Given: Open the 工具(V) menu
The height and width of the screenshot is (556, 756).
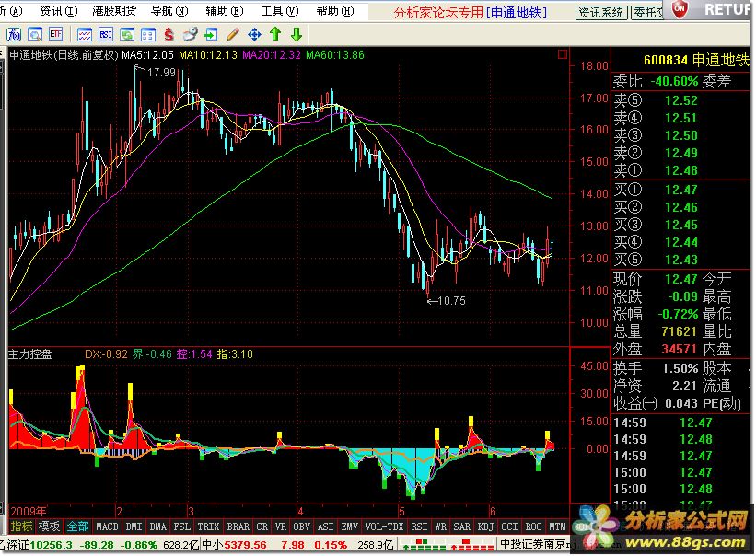Looking at the screenshot, I should click(280, 11).
